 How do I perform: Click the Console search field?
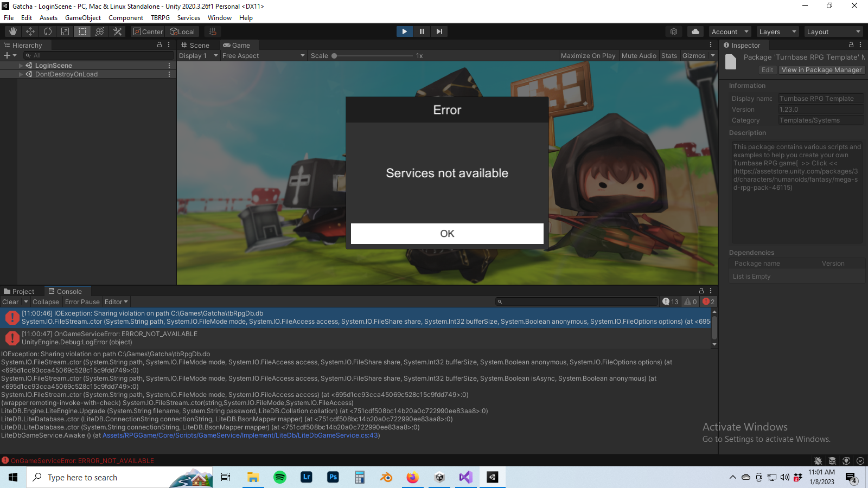[x=575, y=301]
